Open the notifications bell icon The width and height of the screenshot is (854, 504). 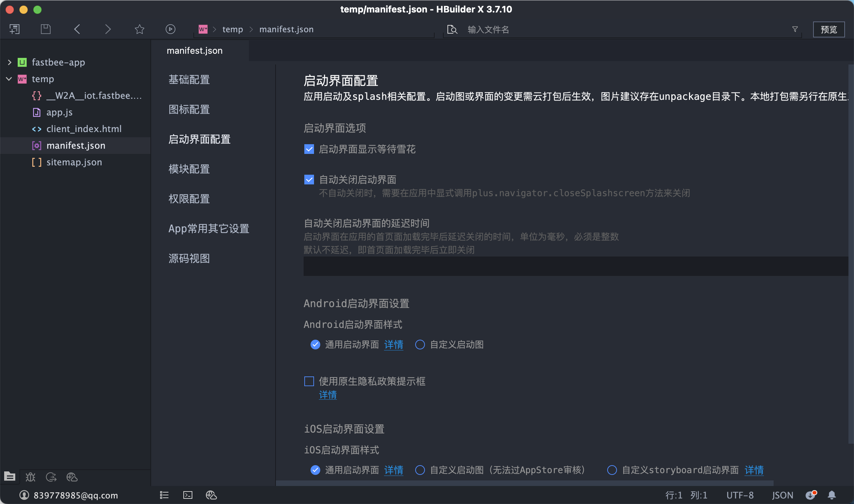(832, 495)
